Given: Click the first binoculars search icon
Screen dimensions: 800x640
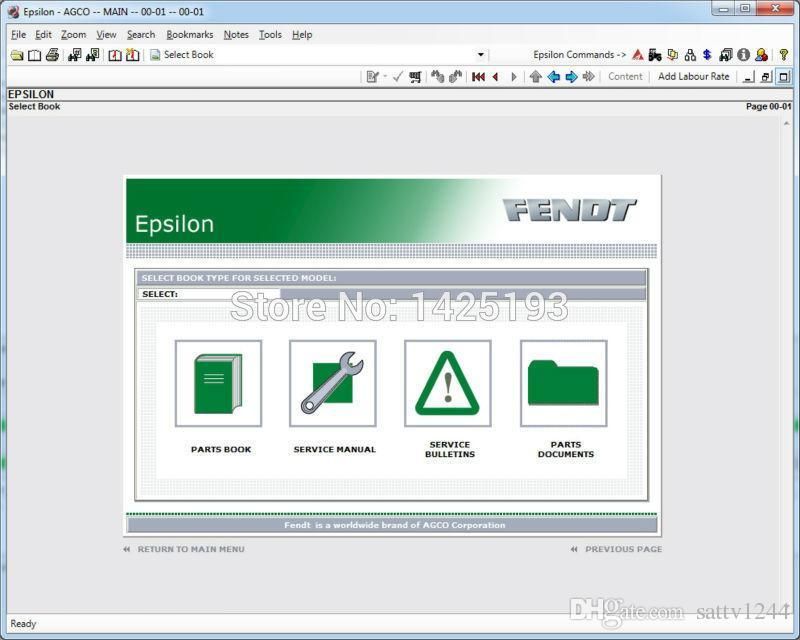Looking at the screenshot, I should click(74, 55).
